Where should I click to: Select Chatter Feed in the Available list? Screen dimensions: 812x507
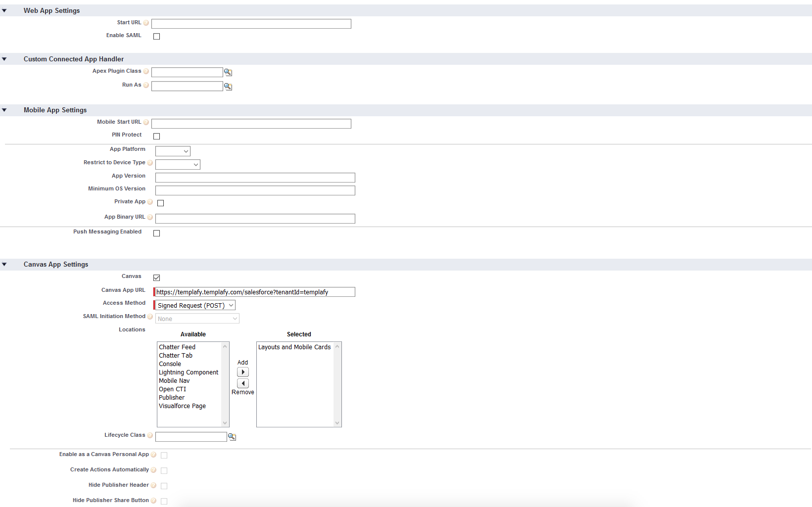pyautogui.click(x=177, y=347)
